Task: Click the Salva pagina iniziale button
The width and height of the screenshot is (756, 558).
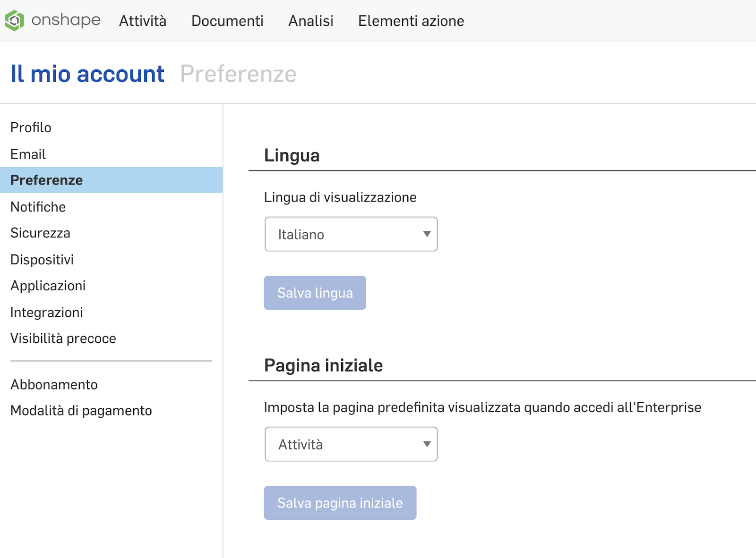Action: point(340,503)
